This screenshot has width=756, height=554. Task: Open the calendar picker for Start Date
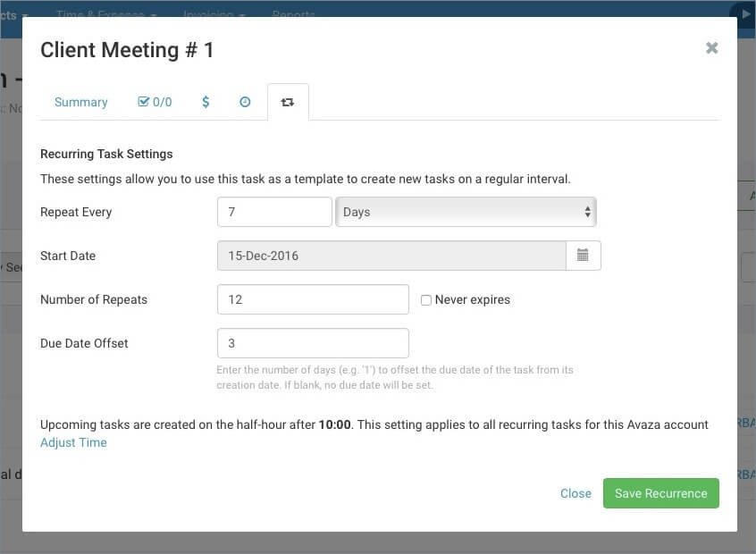click(x=584, y=255)
